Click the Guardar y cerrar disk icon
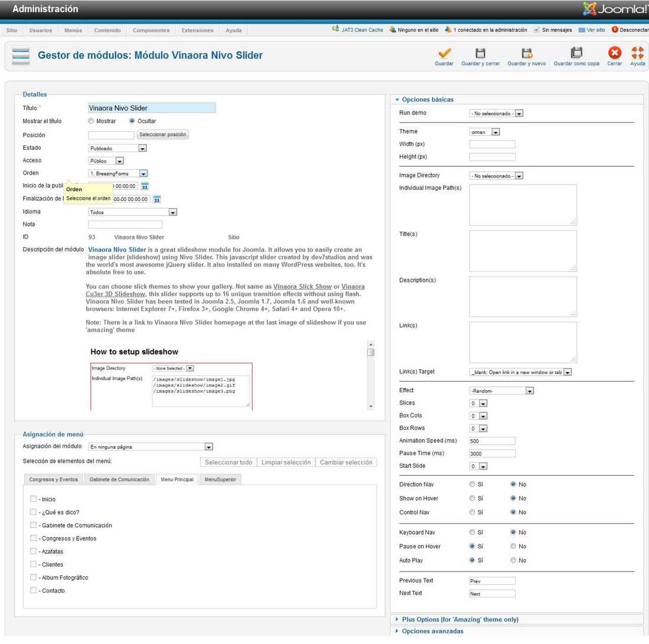The width and height of the screenshot is (649, 644). (x=480, y=53)
